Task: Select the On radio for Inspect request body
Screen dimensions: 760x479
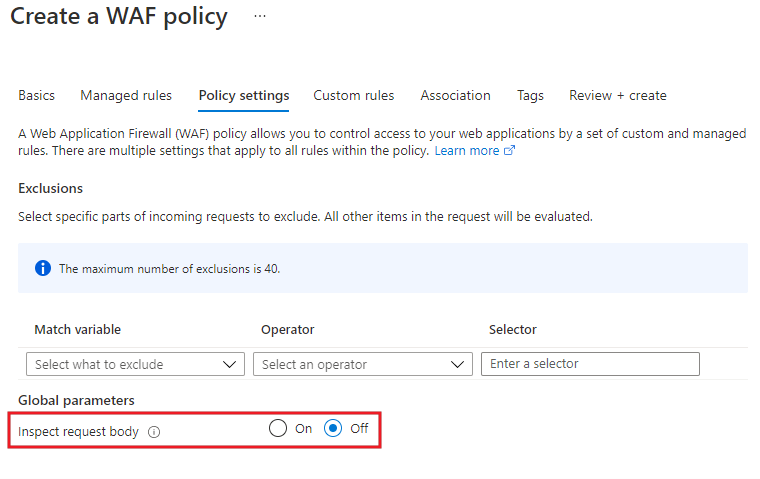Action: [x=278, y=428]
